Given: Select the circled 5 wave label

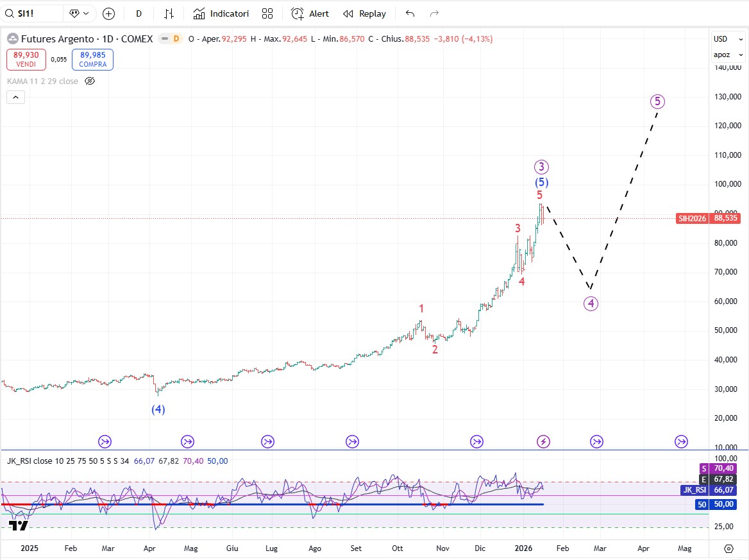Looking at the screenshot, I should click(x=658, y=101).
